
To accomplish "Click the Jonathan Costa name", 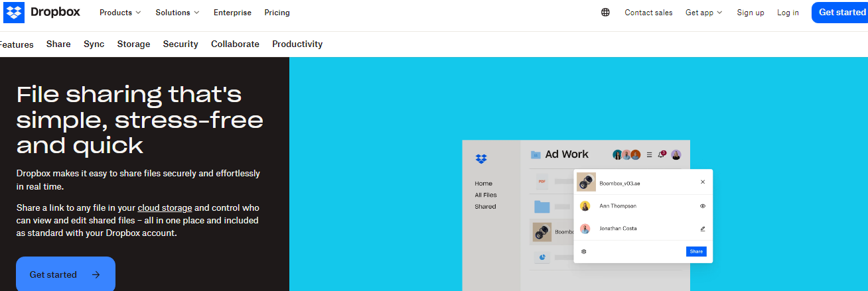I will (618, 229).
